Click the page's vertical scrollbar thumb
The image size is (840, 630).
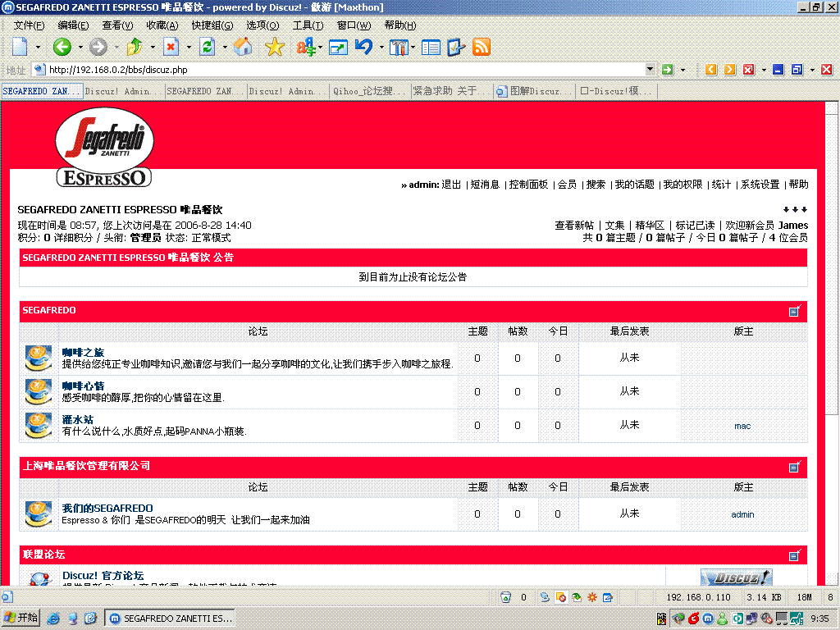point(831,263)
